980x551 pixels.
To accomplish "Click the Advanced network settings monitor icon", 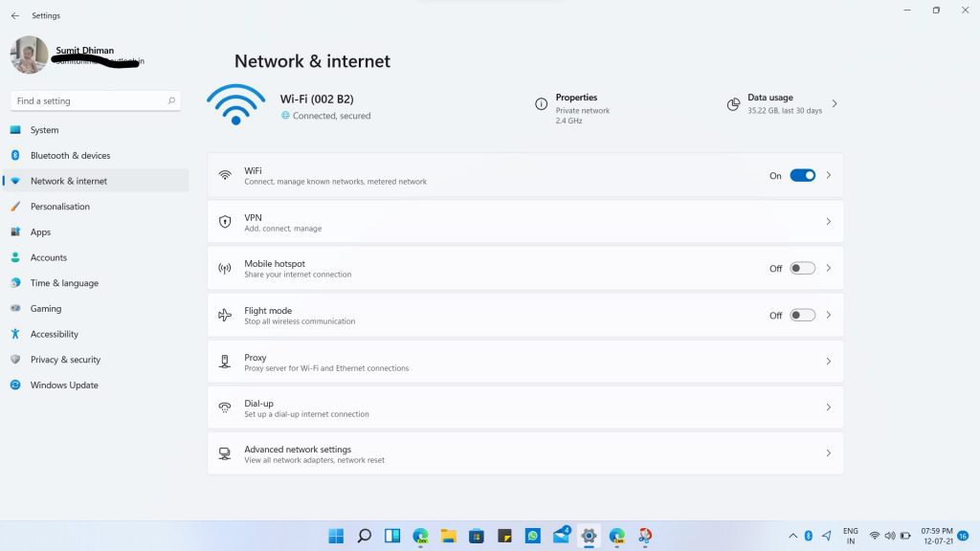I will point(224,452).
